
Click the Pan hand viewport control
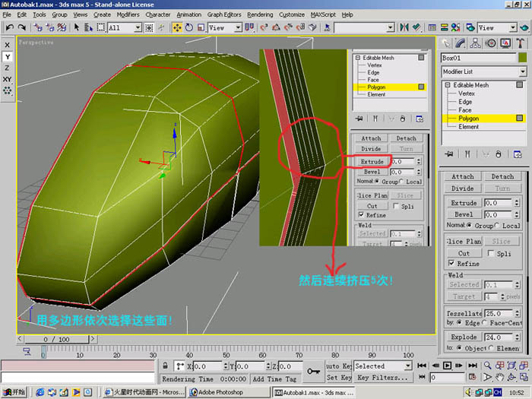click(x=500, y=377)
